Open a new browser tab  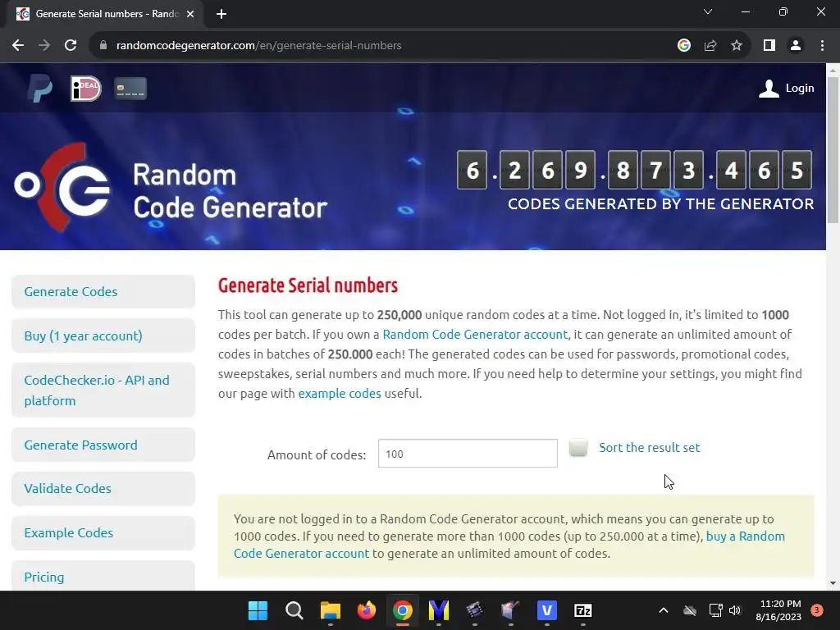(221, 14)
